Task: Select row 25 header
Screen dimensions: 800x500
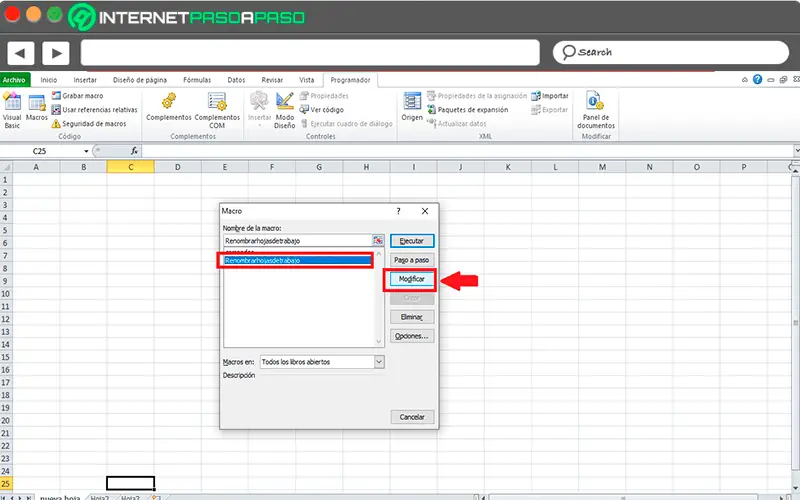Action: (6, 483)
